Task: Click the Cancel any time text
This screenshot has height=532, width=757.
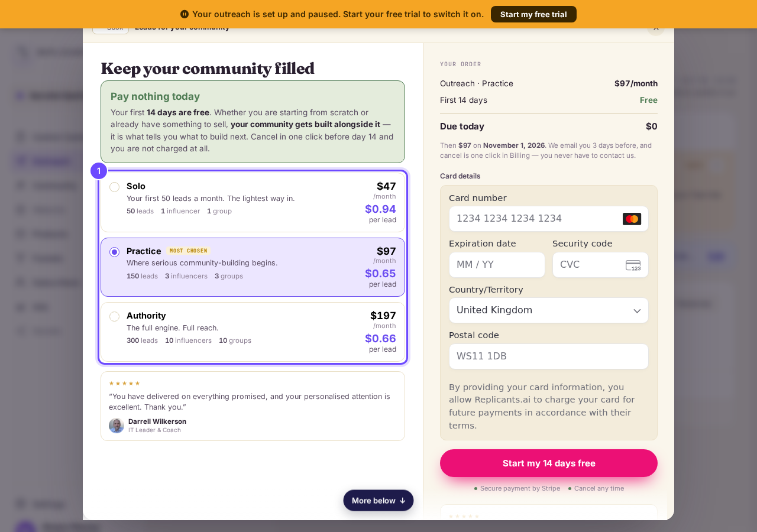Action: pos(599,488)
